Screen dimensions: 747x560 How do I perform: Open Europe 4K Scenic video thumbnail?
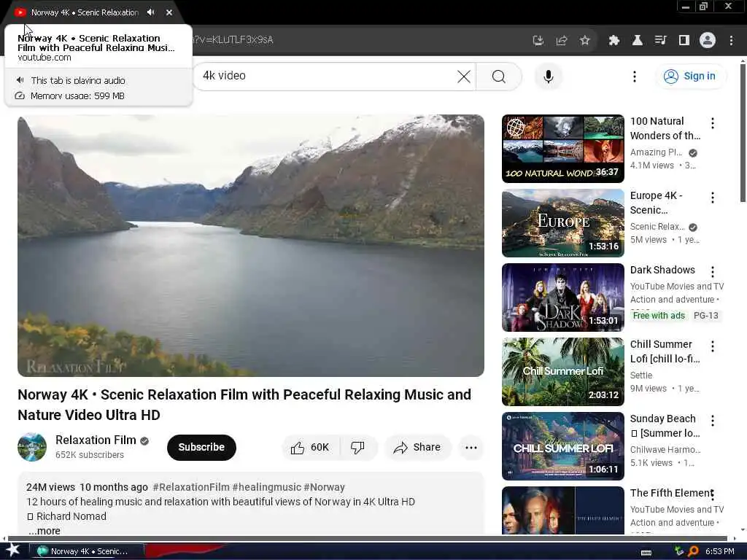point(562,223)
